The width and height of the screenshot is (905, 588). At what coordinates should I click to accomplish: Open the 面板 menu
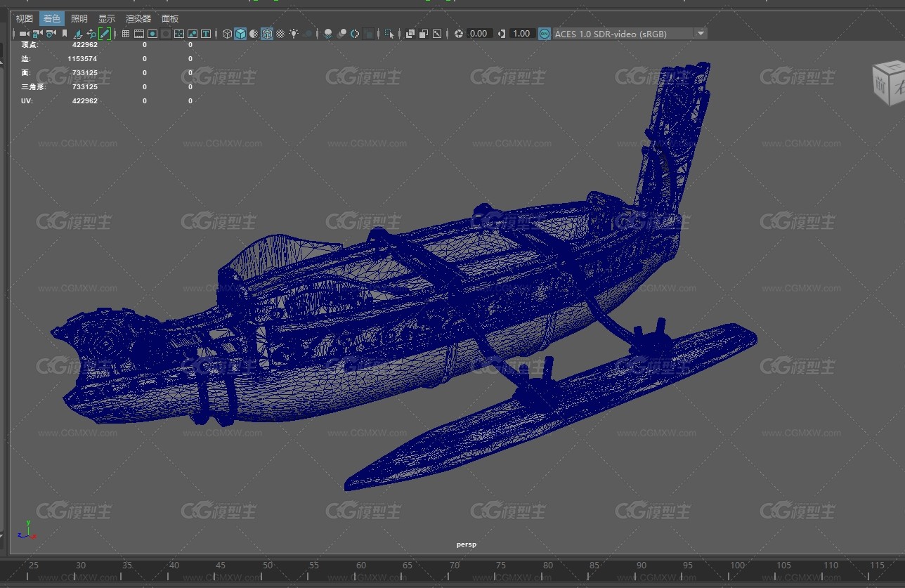coord(170,19)
